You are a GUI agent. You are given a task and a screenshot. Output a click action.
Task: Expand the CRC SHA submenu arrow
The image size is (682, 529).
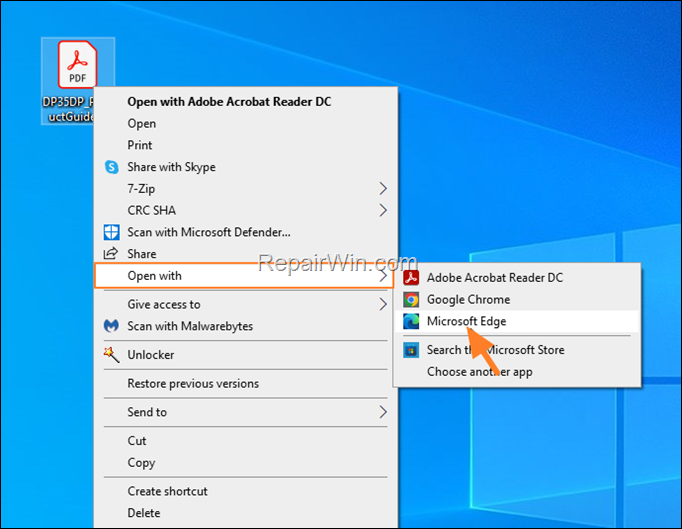[x=383, y=211]
